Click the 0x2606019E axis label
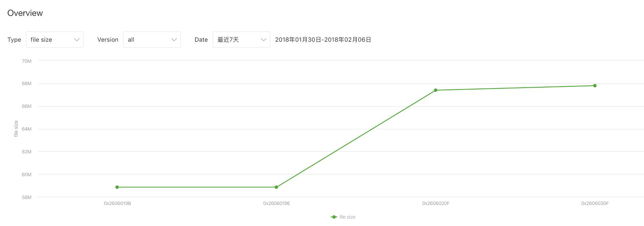Viewport: 644px width, 226px height. pos(277,203)
